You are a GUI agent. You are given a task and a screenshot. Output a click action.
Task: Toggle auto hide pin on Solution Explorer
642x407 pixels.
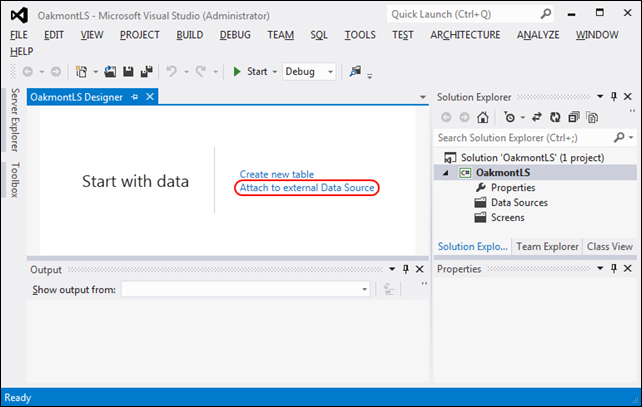tap(614, 97)
